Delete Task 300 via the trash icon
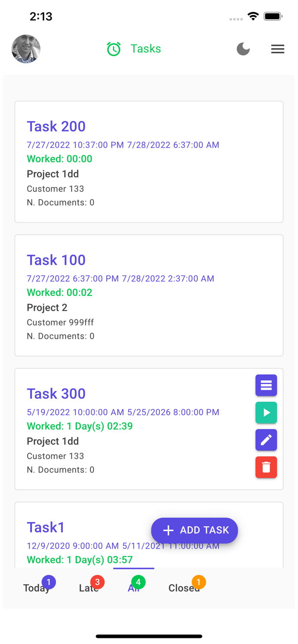This screenshot has width=298, height=644. (x=266, y=467)
